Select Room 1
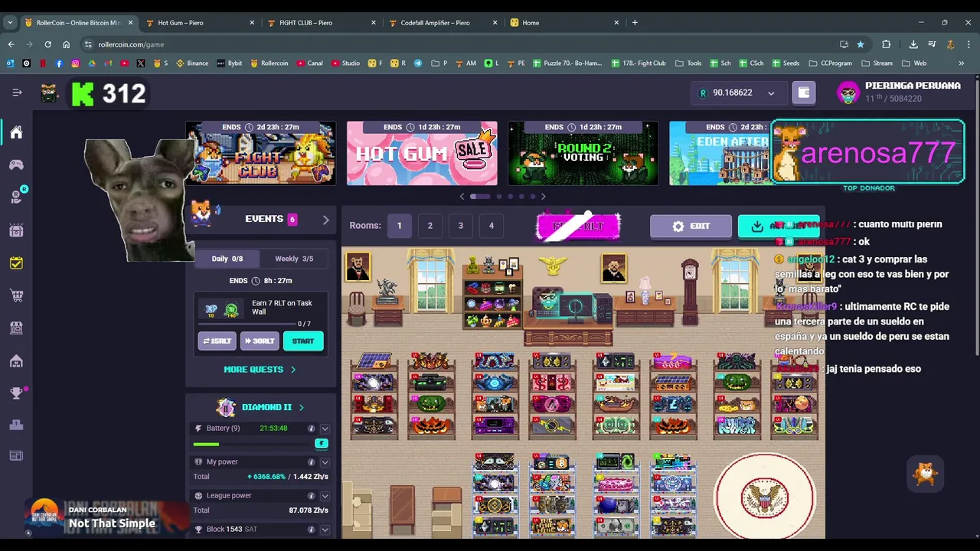The width and height of the screenshot is (980, 551). pyautogui.click(x=399, y=226)
